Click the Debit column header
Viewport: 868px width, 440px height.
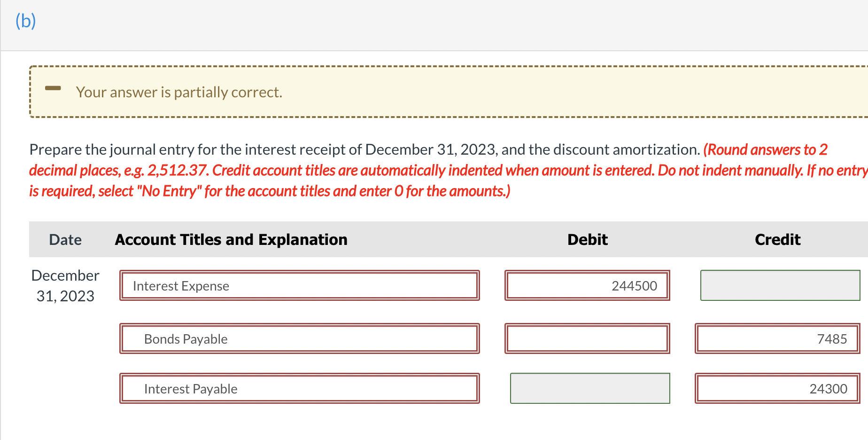(x=587, y=239)
